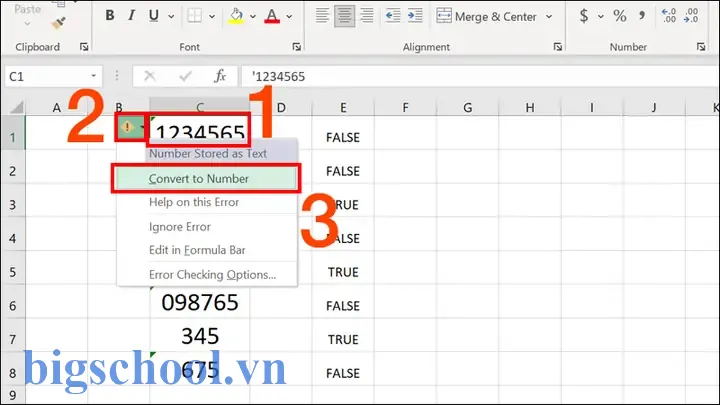Open Merge & Center dropdown arrow
Screen dimensions: 720x405
click(549, 17)
